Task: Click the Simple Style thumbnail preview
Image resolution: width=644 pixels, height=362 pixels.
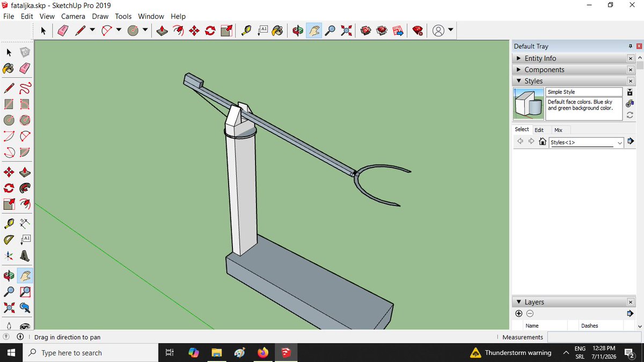Action: click(529, 104)
